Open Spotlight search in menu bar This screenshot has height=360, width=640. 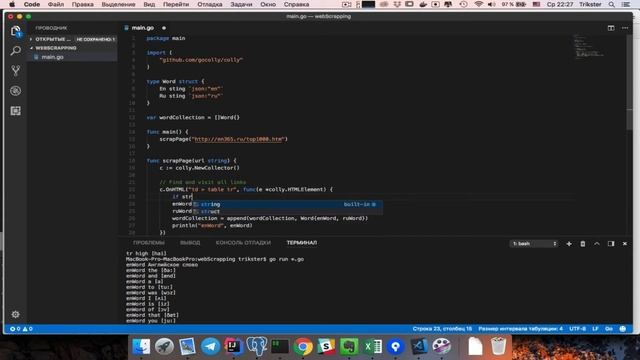tap(611, 4)
